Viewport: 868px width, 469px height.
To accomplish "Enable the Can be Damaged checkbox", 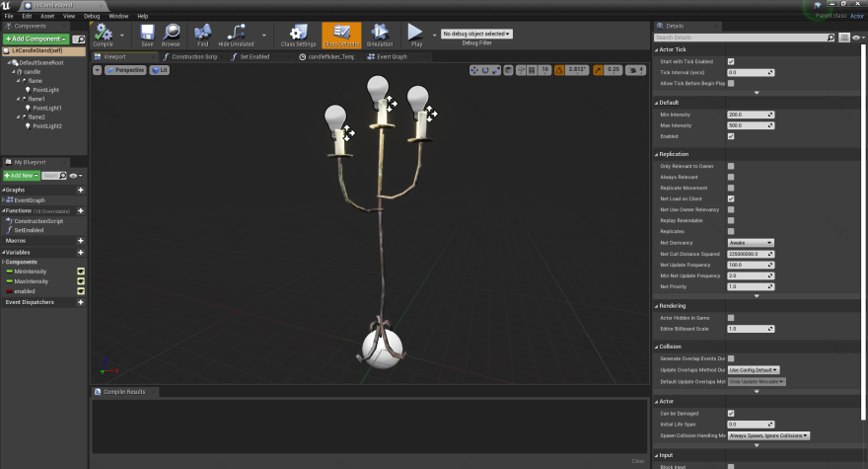I will [x=731, y=413].
